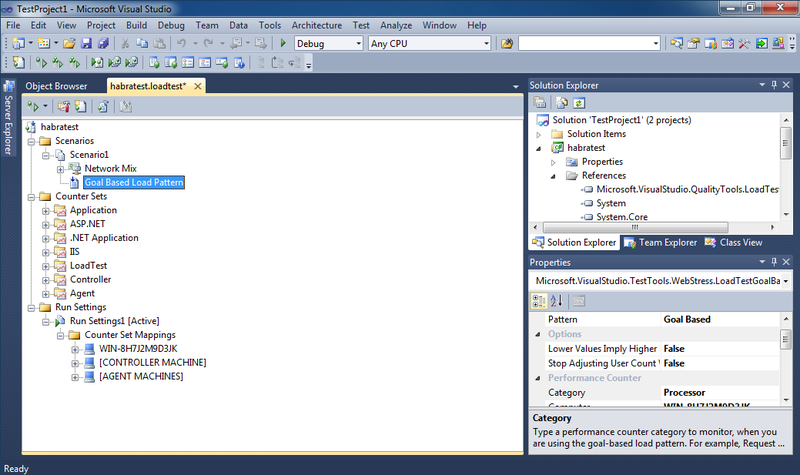Click the Properties Window toolbar icon

pyautogui.click(x=693, y=43)
